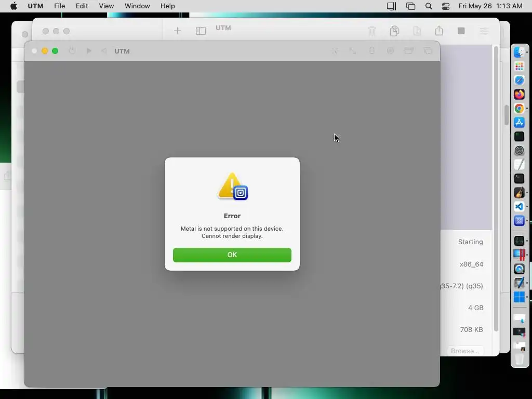Image resolution: width=532 pixels, height=399 pixels.
Task: Launch GarageBand from the Dock
Action: [x=519, y=192]
